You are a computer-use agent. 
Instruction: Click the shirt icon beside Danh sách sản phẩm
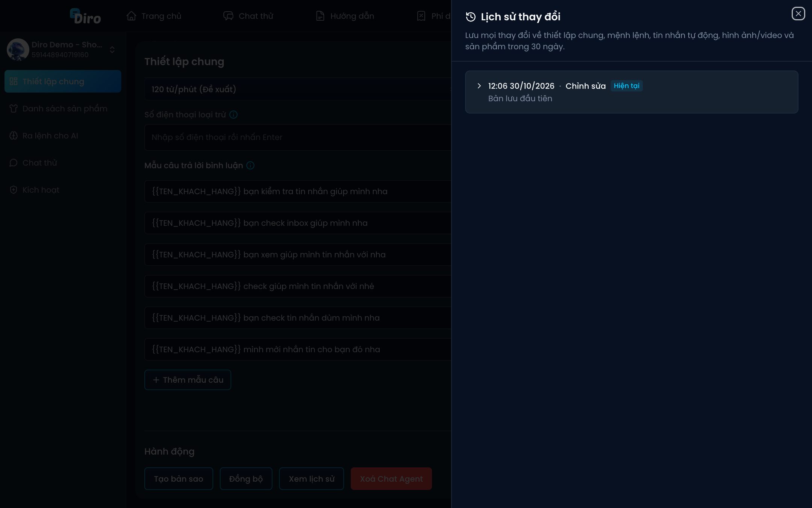point(14,108)
